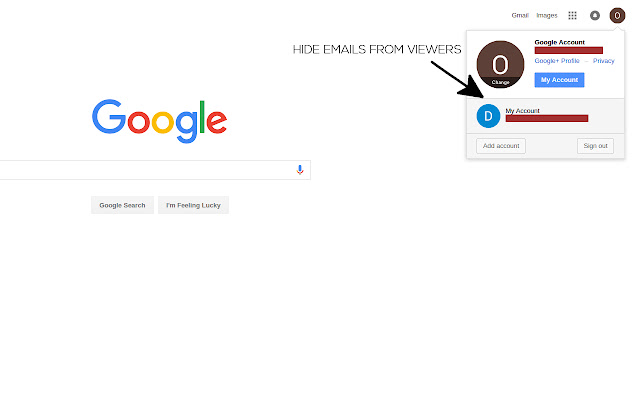
Task: Start voice search with the microphone icon
Action: coord(300,170)
